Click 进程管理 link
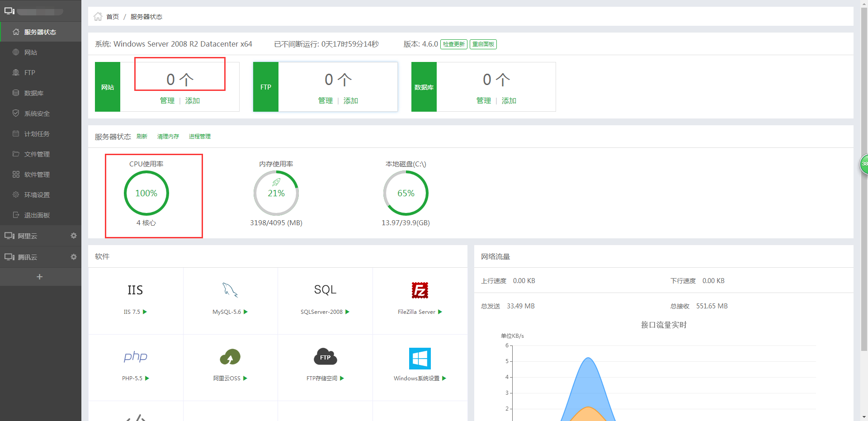Viewport: 868px width, 421px height. click(x=200, y=137)
